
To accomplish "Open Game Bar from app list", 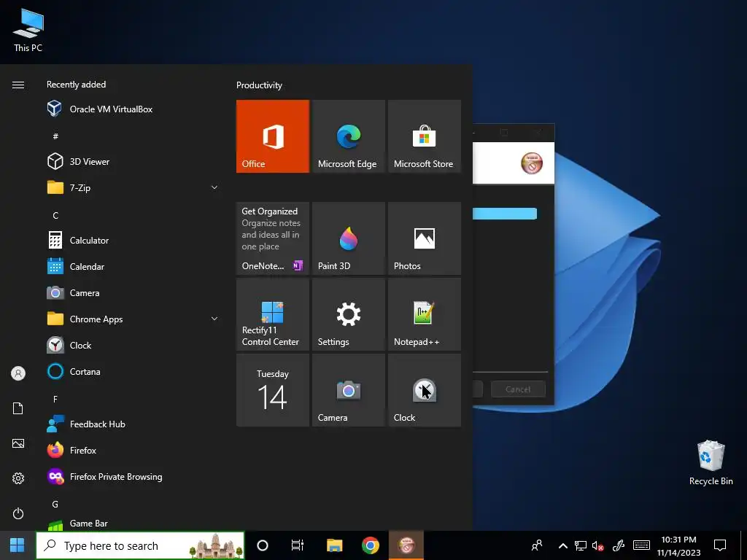I will [133, 524].
